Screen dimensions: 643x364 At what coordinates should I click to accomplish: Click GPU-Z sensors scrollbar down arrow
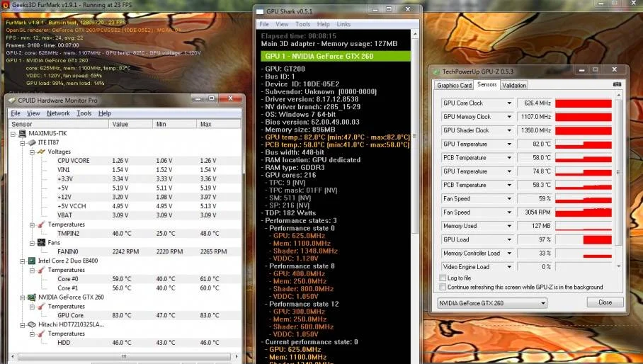point(619,266)
